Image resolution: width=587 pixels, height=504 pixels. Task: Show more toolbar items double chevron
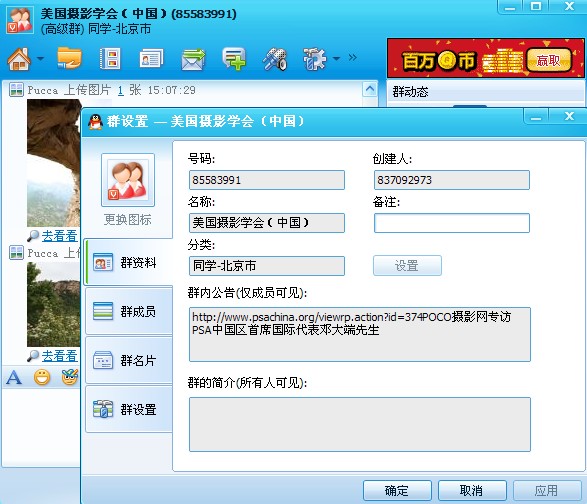[352, 58]
